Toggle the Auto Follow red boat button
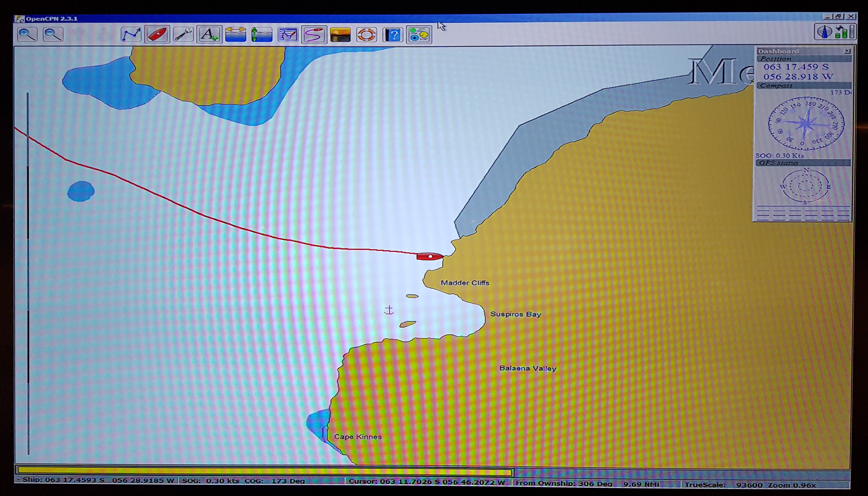The height and width of the screenshot is (496, 868). point(157,35)
